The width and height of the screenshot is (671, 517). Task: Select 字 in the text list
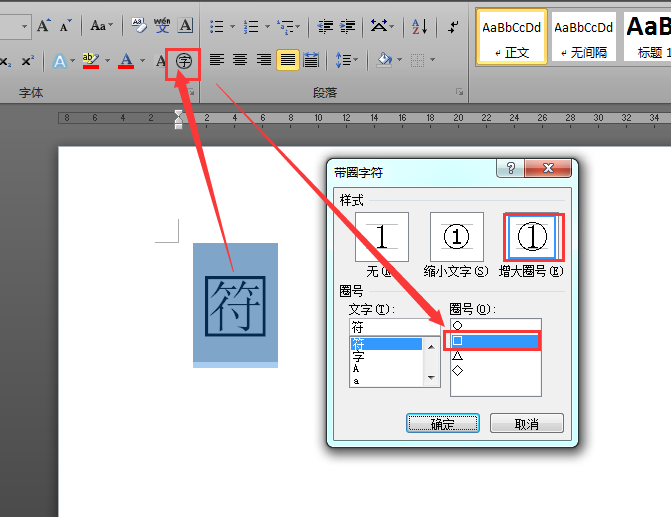click(386, 357)
